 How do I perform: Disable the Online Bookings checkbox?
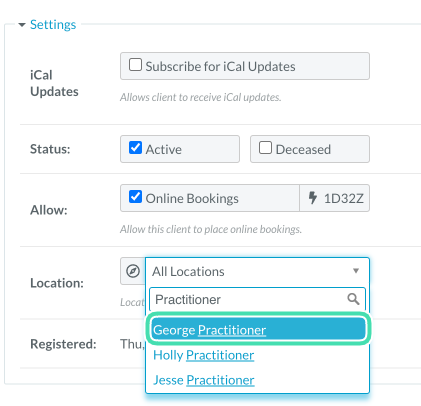tap(135, 197)
